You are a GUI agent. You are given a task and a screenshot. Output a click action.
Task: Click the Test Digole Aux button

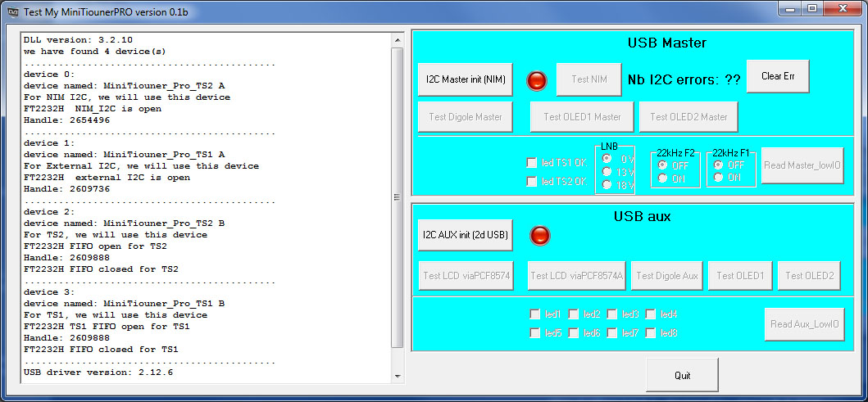(668, 276)
